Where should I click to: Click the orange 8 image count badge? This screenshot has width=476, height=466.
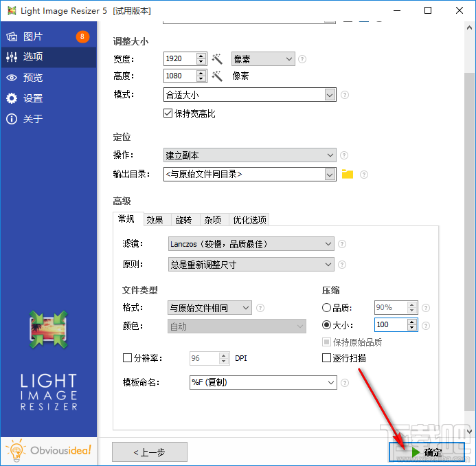click(82, 36)
